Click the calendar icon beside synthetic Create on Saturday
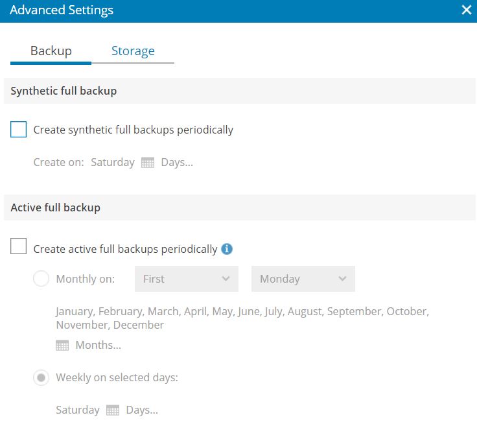The width and height of the screenshot is (477, 448). (148, 163)
